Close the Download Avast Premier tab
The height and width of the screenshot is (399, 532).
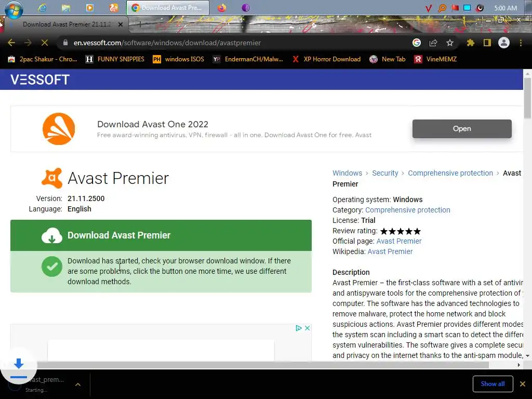tap(121, 24)
